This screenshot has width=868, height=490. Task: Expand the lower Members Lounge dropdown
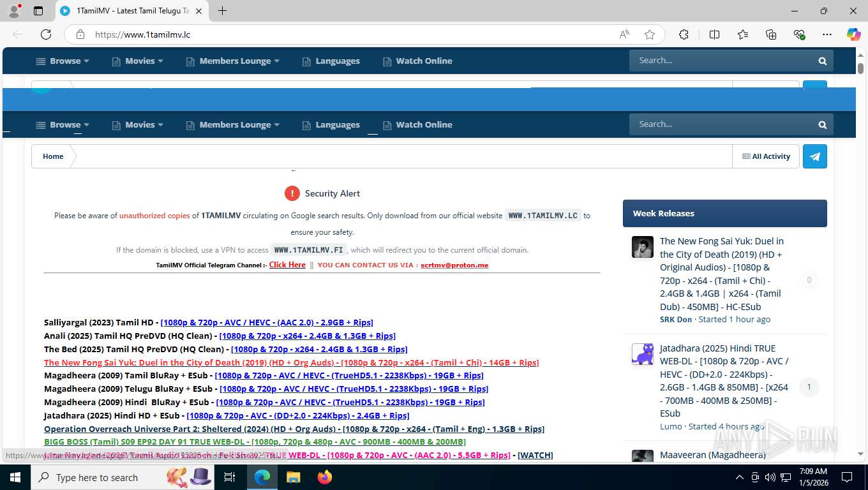[x=233, y=125]
